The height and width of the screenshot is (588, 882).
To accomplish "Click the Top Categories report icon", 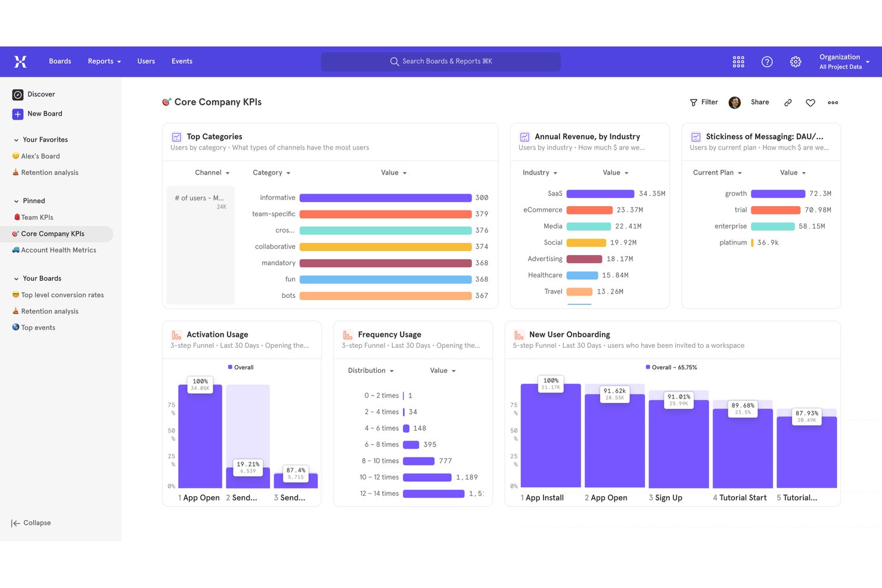I will click(176, 137).
